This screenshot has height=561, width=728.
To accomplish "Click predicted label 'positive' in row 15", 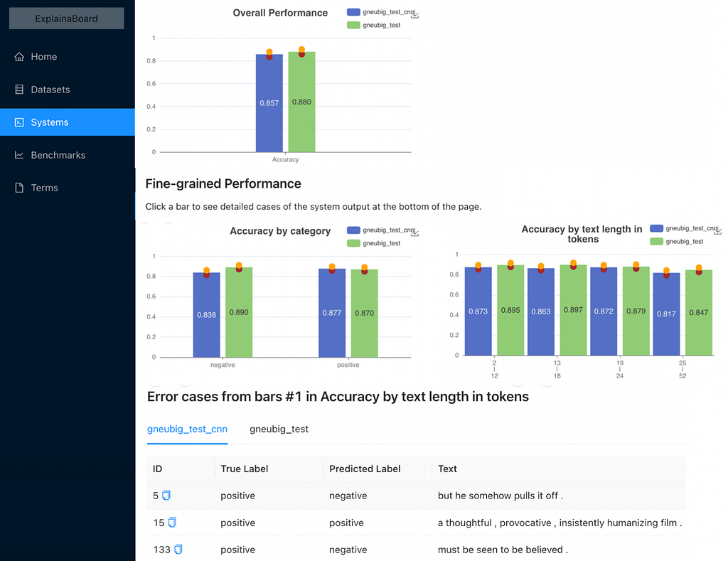I will [346, 523].
